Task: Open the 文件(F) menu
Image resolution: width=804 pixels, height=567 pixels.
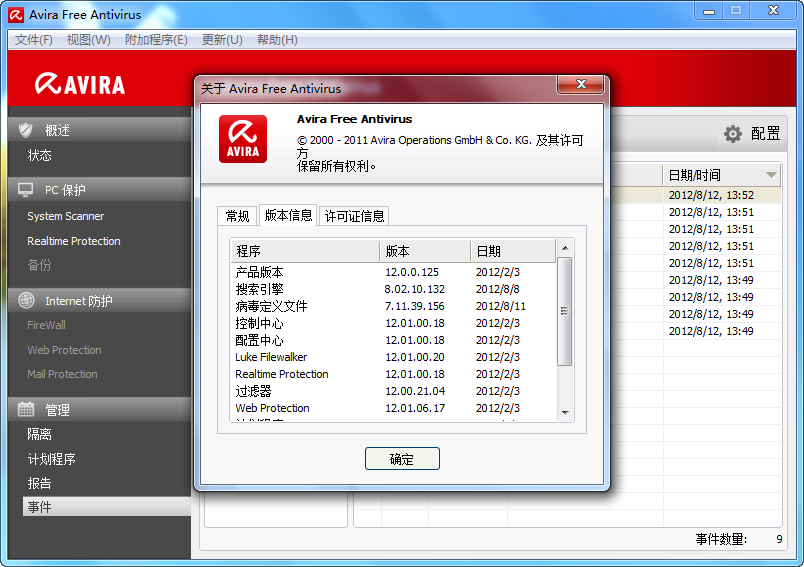Action: [34, 40]
